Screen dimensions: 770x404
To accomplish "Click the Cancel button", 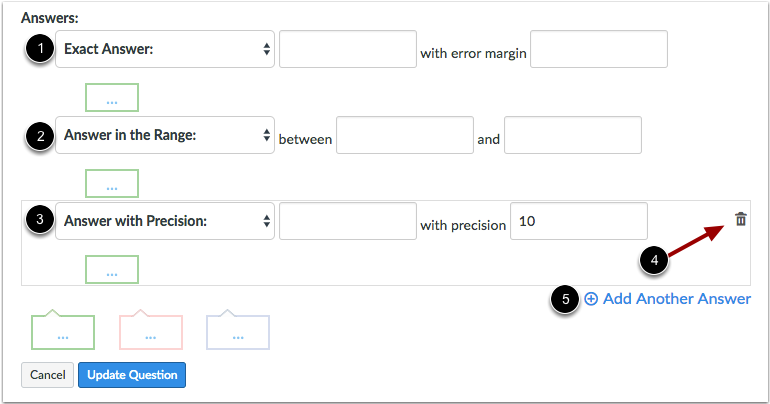I will click(47, 375).
